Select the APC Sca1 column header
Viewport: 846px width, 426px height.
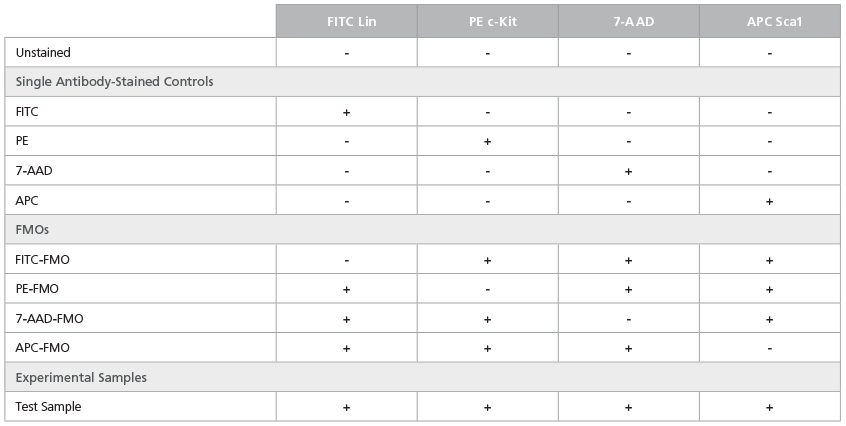[774, 22]
